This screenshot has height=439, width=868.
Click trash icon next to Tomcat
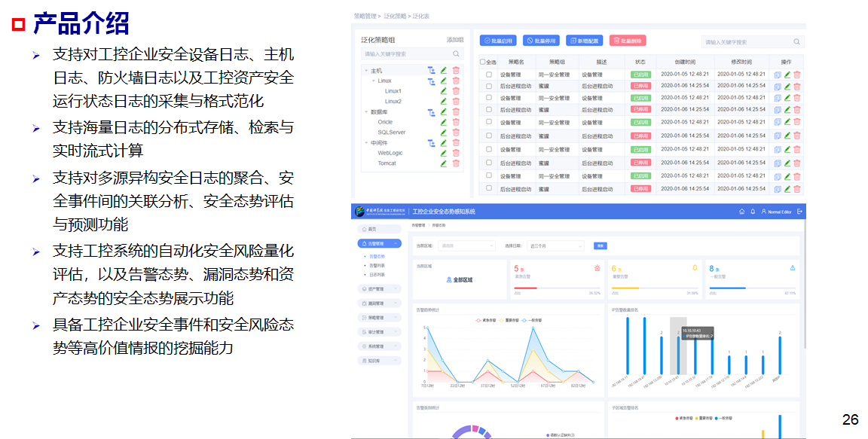(x=456, y=163)
